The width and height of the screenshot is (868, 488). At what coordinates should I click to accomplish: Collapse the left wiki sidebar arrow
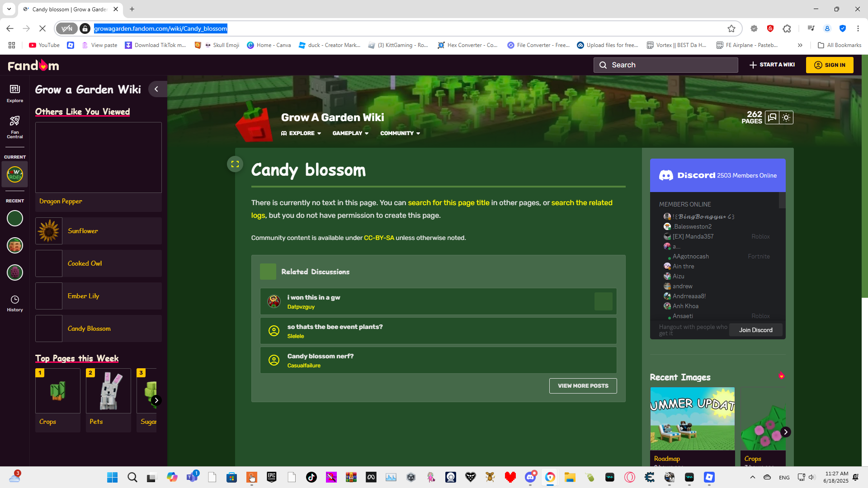coord(156,89)
